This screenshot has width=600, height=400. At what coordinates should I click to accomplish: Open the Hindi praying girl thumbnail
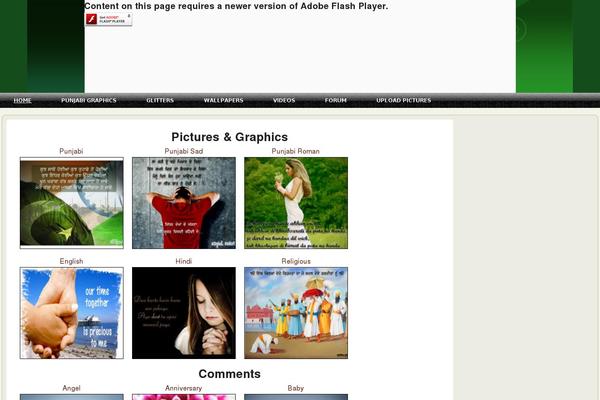[184, 313]
